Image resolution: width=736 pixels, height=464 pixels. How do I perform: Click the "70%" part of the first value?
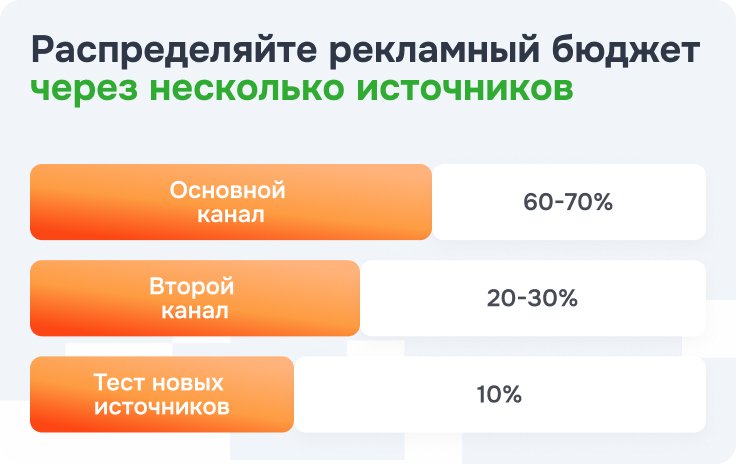tap(588, 202)
